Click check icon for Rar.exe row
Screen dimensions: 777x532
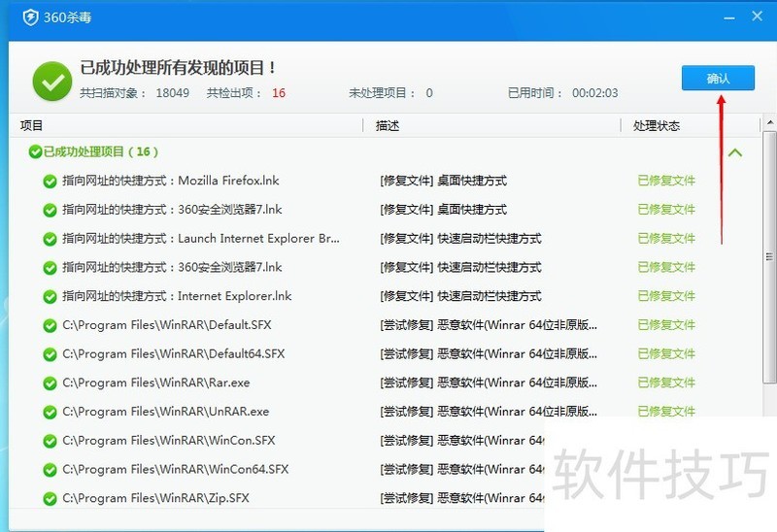pyautogui.click(x=50, y=383)
